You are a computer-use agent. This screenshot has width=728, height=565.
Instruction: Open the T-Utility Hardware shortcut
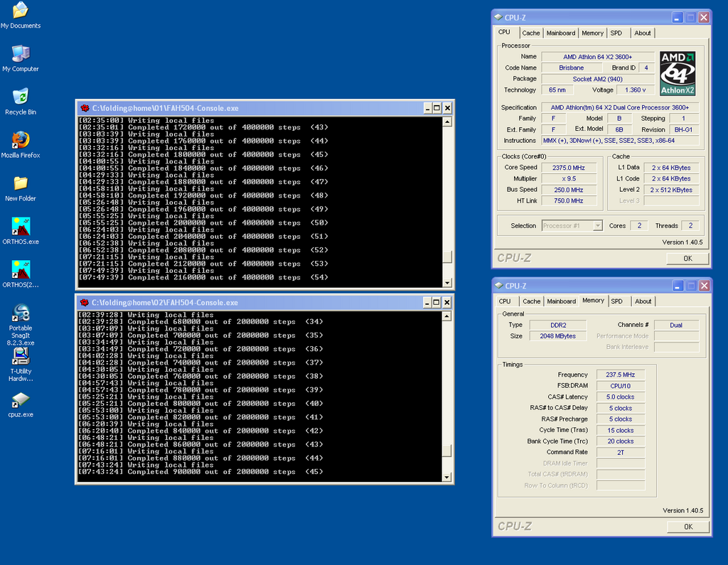pos(21,356)
